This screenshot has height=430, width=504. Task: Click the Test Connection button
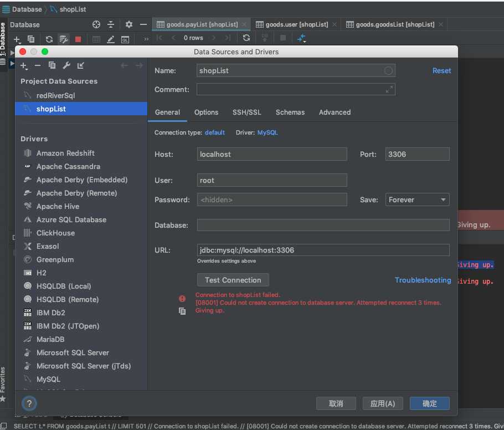click(233, 280)
